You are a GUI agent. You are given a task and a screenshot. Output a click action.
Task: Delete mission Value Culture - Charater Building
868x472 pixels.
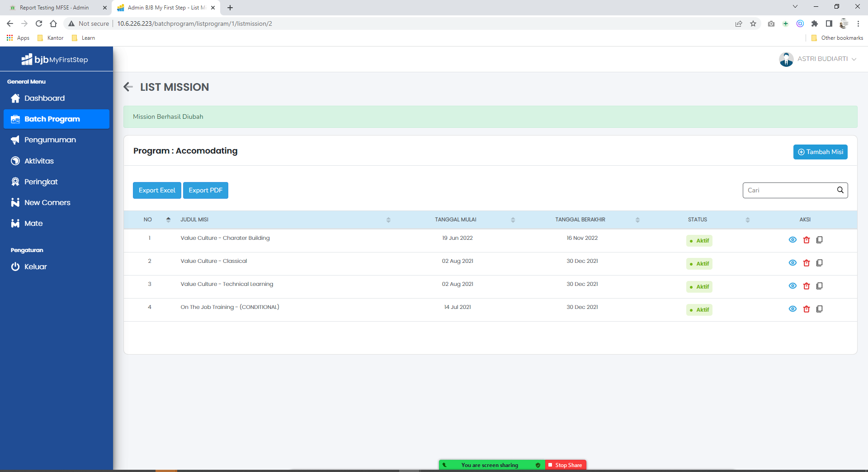[806, 240]
